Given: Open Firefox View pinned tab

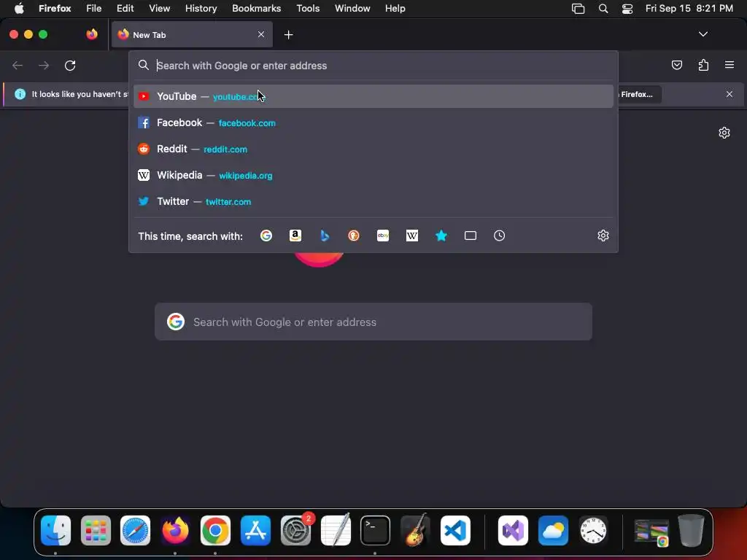Looking at the screenshot, I should point(92,34).
